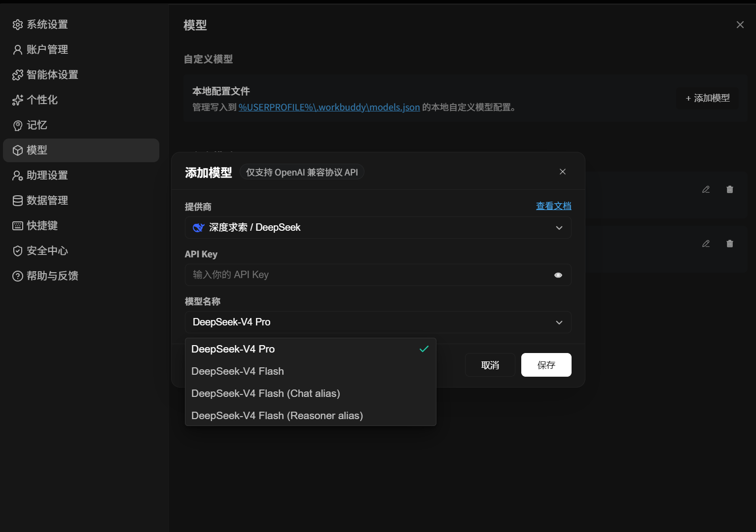The height and width of the screenshot is (532, 756).
Task: Click the 记忆 head icon
Action: tap(18, 126)
